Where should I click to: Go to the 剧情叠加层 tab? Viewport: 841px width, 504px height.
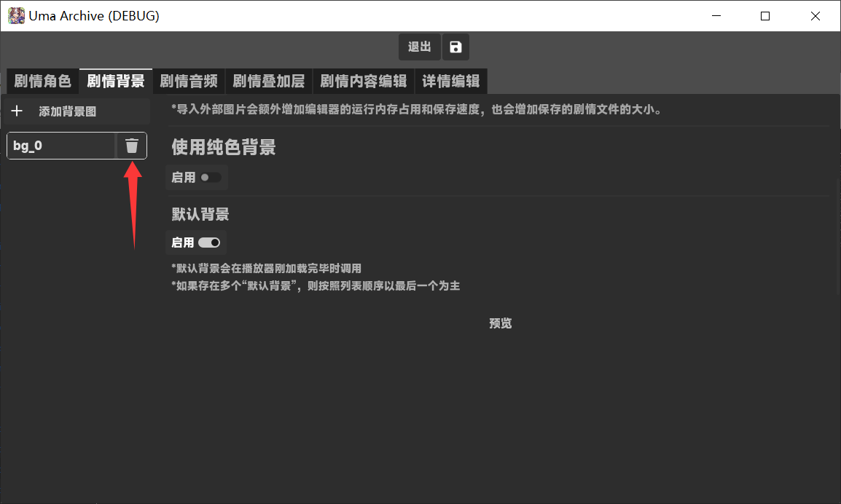(269, 81)
